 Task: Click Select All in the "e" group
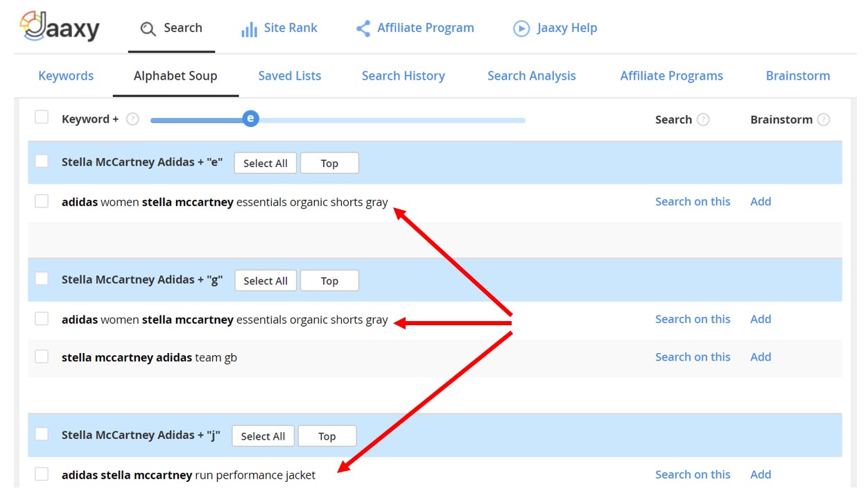pyautogui.click(x=266, y=163)
